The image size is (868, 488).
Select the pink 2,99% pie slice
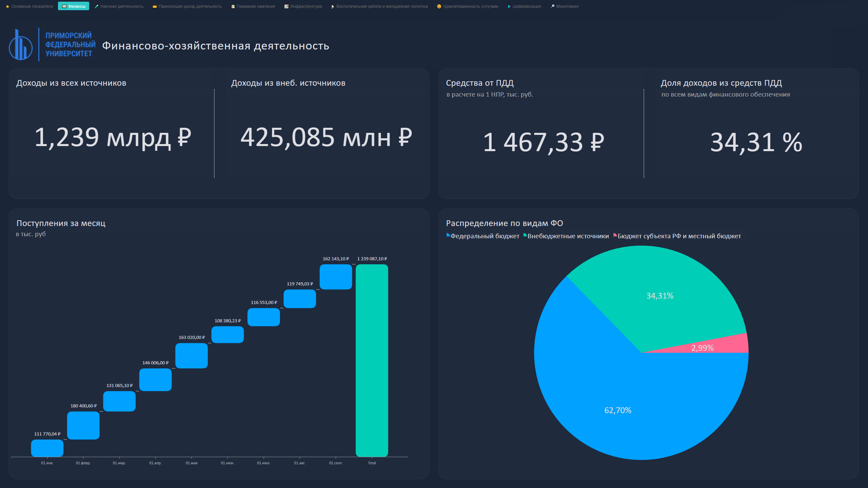[x=729, y=346]
